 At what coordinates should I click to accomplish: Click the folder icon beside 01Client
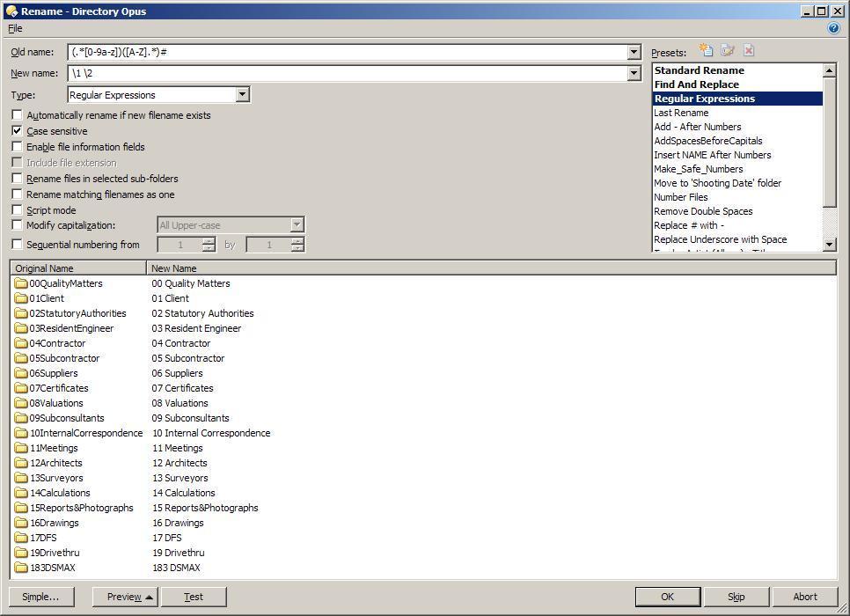pos(21,298)
